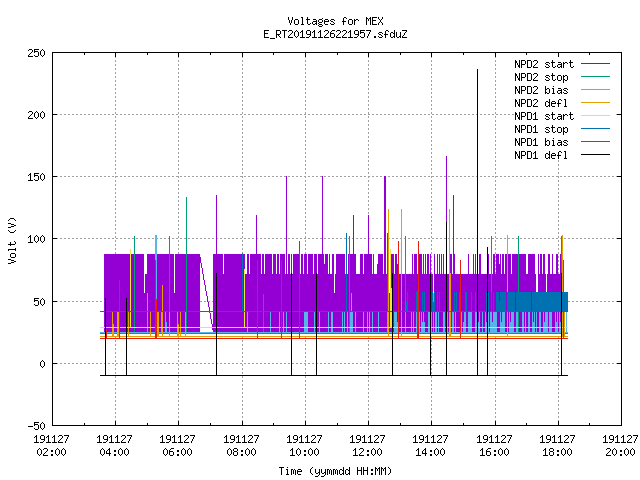Click the orange line sample beside NPD2 defl
The image size is (640, 480).
tap(596, 102)
